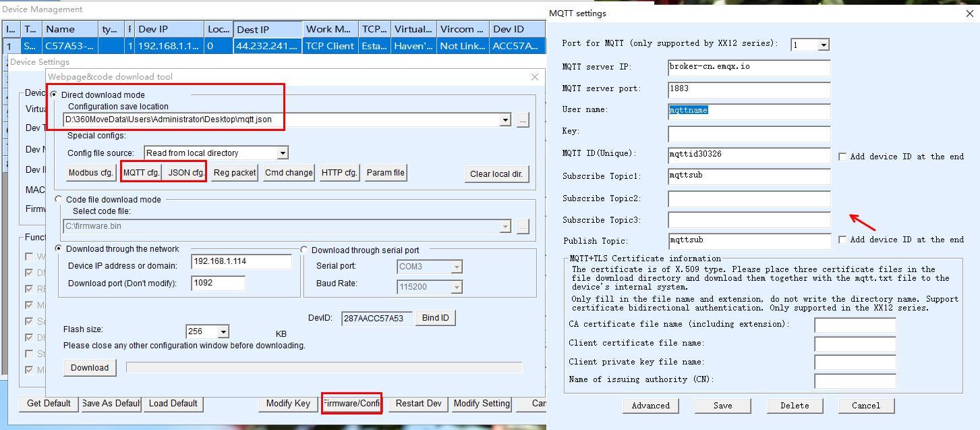The height and width of the screenshot is (430, 980).
Task: Open the Baud Rate 115200 dropdown
Action: pos(457,288)
